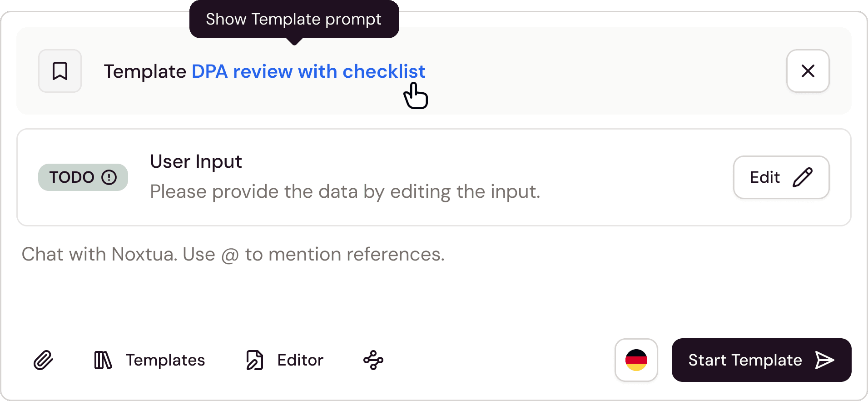Click the Start Template button
Screen dimensions: 868x401
762,360
